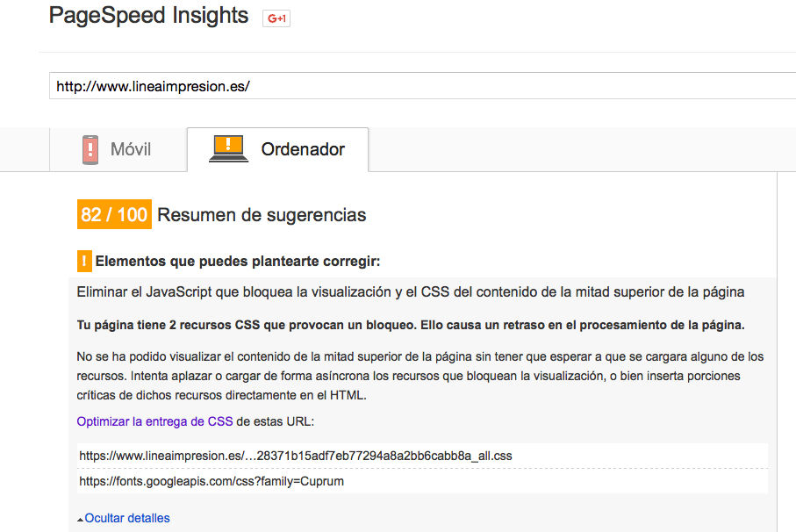Click the red mobile phone warning icon
Image resolution: width=796 pixels, height=532 pixels.
click(x=90, y=150)
